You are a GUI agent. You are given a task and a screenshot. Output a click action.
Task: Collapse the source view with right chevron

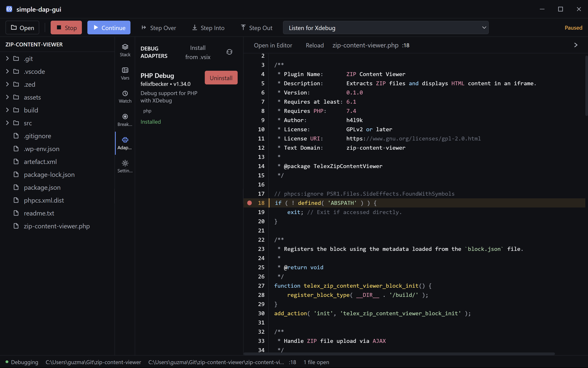[576, 45]
